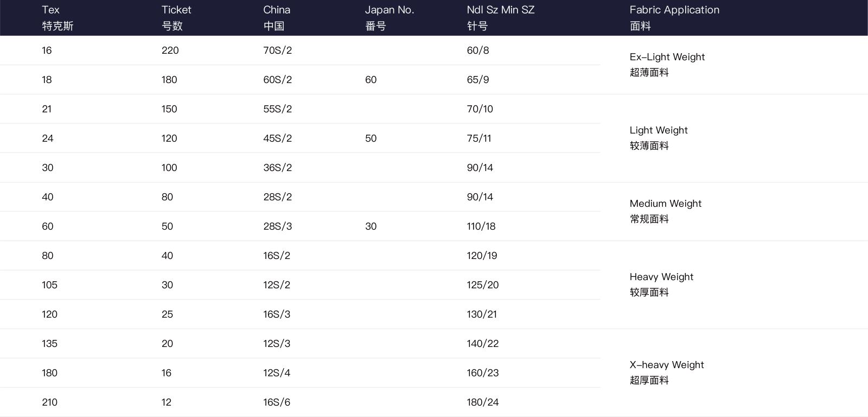This screenshot has width=868, height=417.
Task: Click the China column header
Action: [x=277, y=17]
